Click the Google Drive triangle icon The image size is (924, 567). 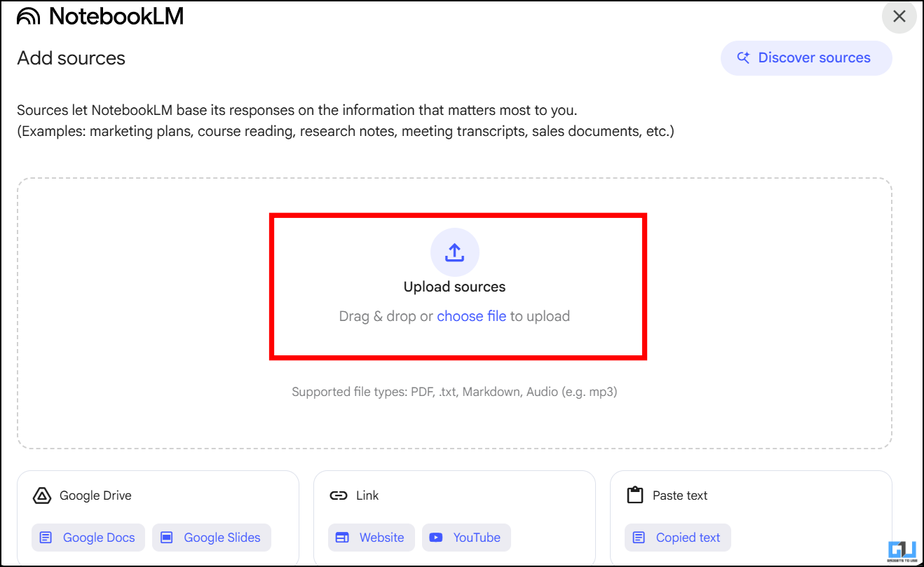42,496
